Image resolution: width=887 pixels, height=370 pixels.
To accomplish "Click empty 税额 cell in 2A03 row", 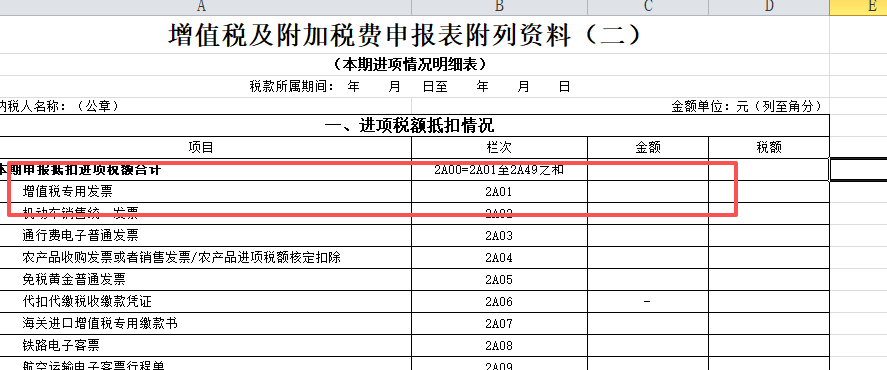I will (x=769, y=236).
